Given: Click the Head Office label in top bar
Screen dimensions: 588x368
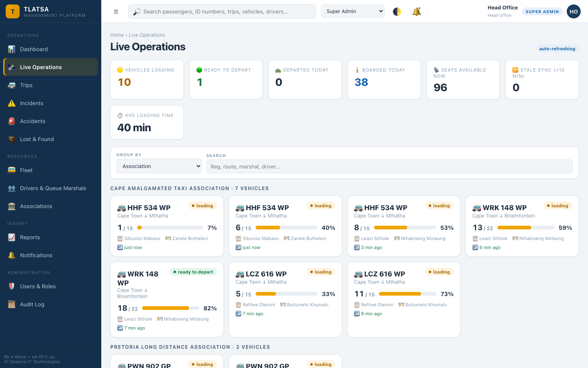Looking at the screenshot, I should click(503, 8).
